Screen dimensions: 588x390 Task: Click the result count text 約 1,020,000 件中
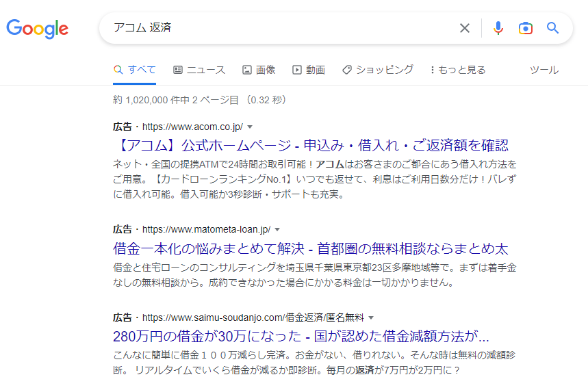click(151, 100)
